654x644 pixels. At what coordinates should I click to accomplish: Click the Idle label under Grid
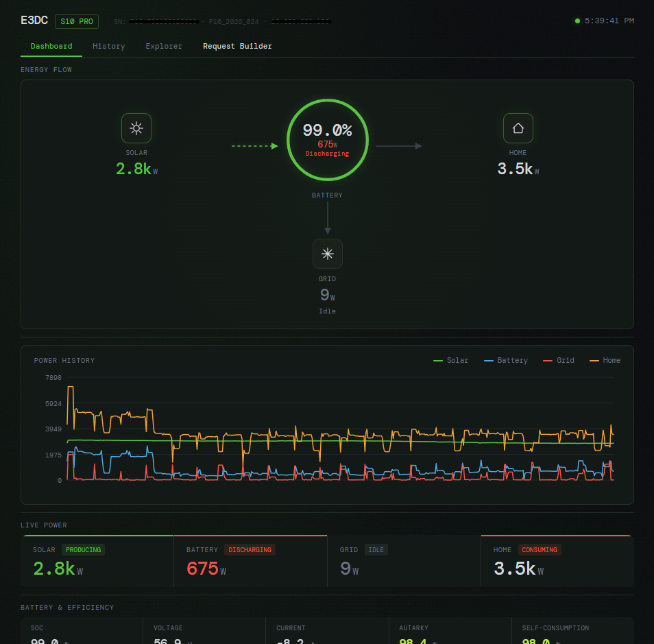pyautogui.click(x=328, y=311)
